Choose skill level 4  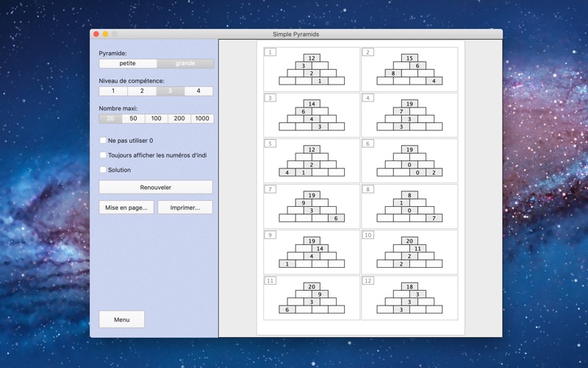(198, 91)
